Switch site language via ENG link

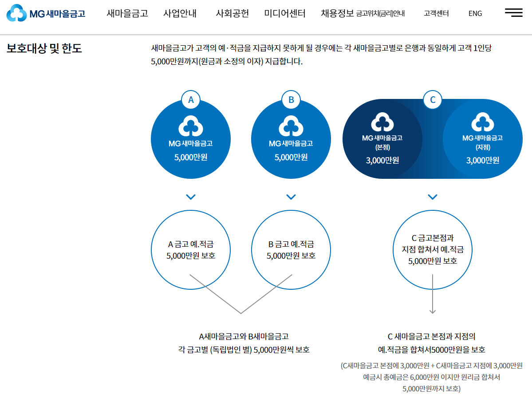475,14
